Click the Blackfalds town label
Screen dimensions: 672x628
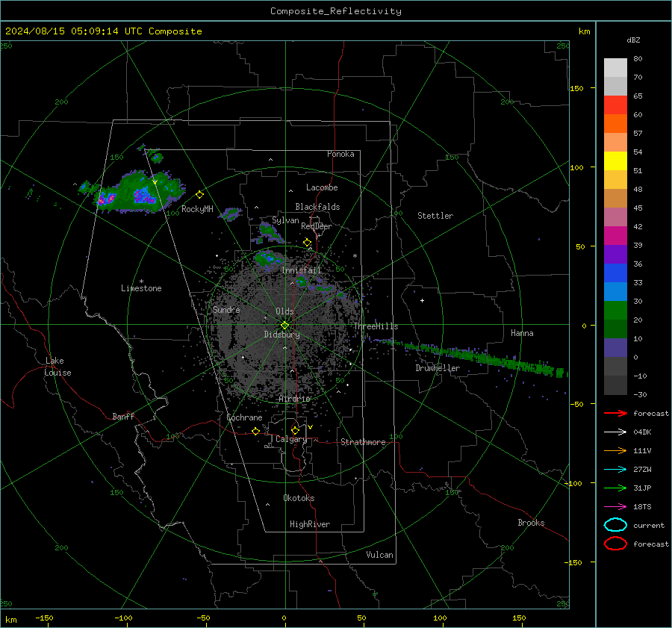click(317, 207)
